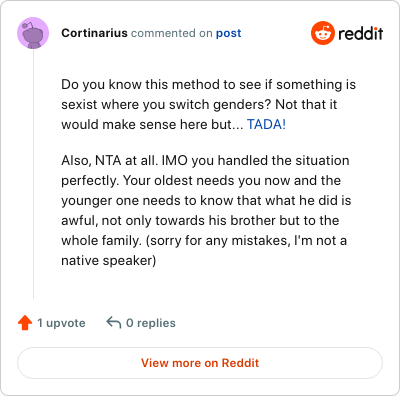Click the "whole family." text in comment
The image size is (400, 396).
(x=102, y=241)
